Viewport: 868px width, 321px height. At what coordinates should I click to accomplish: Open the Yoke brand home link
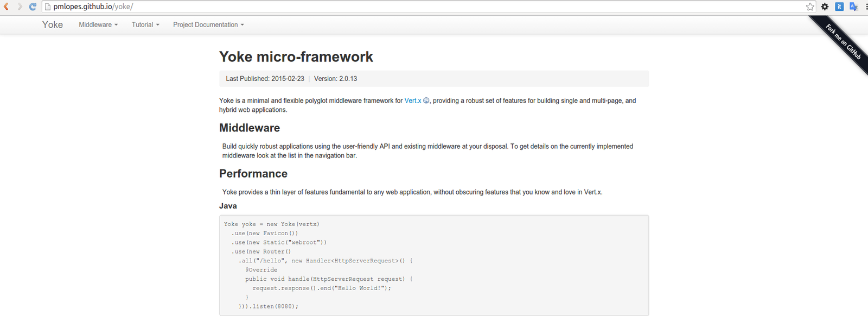coord(53,24)
